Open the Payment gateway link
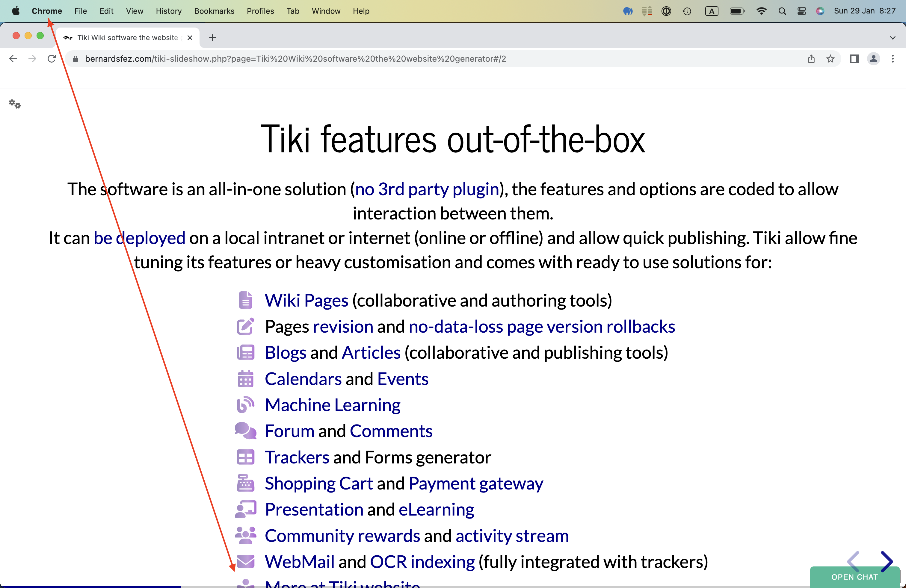The image size is (906, 588). click(476, 484)
